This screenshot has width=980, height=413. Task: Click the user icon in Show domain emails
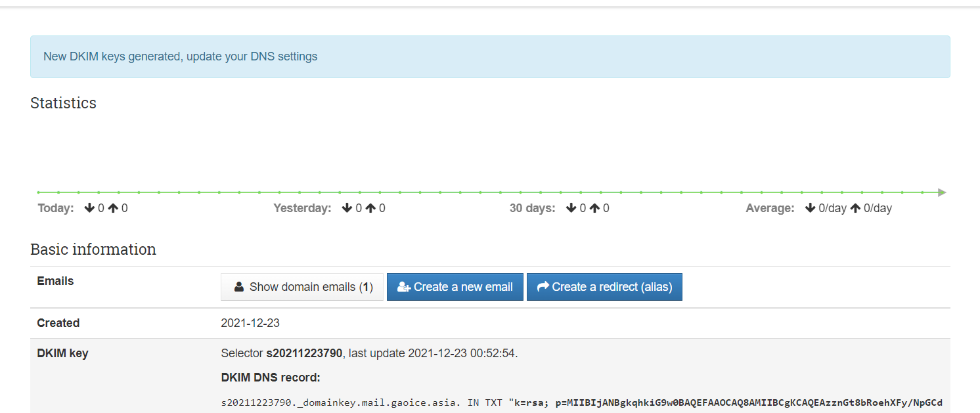[x=239, y=287]
